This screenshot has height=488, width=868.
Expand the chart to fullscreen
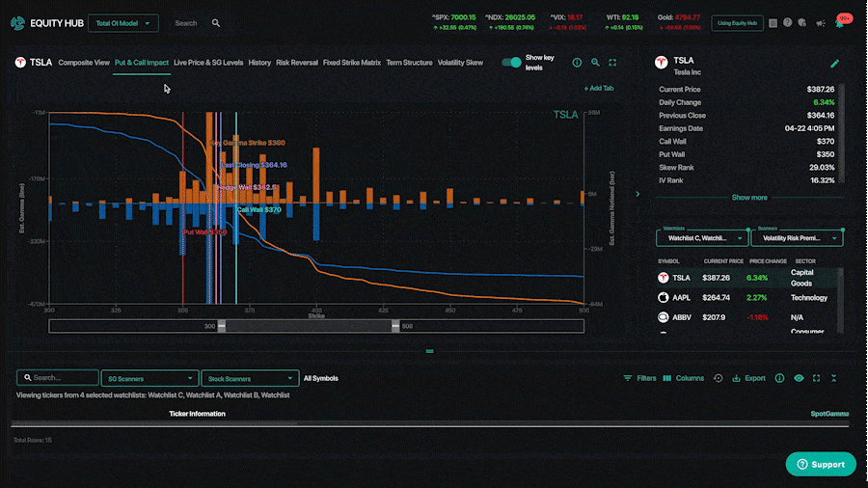coord(612,63)
